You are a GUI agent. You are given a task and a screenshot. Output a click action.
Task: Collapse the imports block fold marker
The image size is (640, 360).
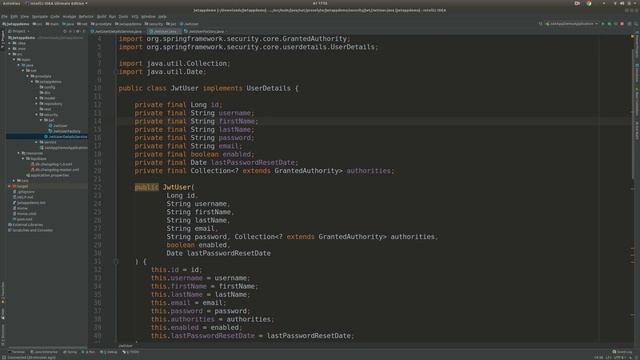click(x=116, y=72)
